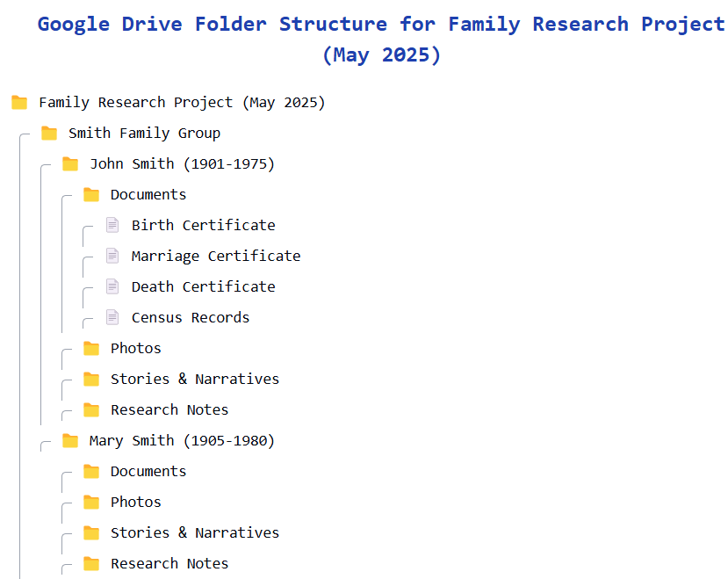The width and height of the screenshot is (728, 579).
Task: Open the Photos label under Mary Smith
Action: (x=136, y=503)
